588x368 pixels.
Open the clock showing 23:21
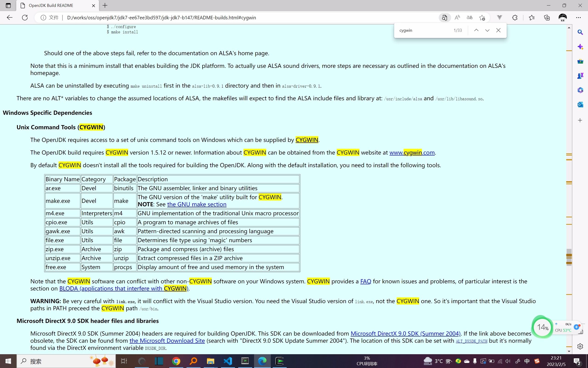click(556, 361)
